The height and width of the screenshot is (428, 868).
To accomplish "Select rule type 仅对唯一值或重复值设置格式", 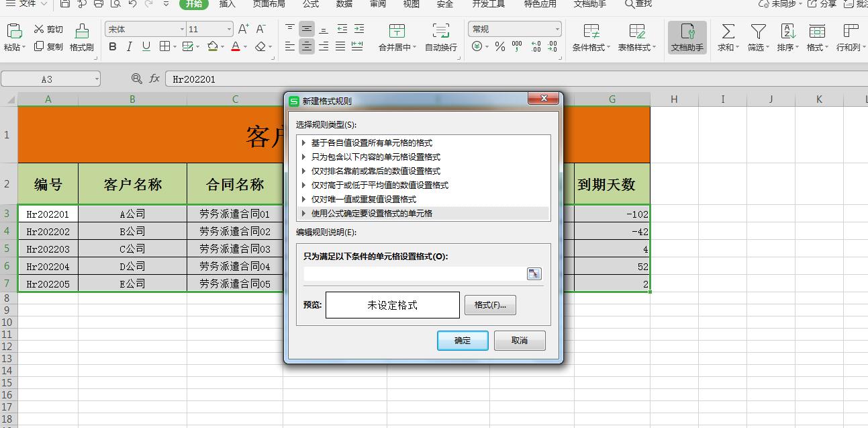I will coord(424,199).
